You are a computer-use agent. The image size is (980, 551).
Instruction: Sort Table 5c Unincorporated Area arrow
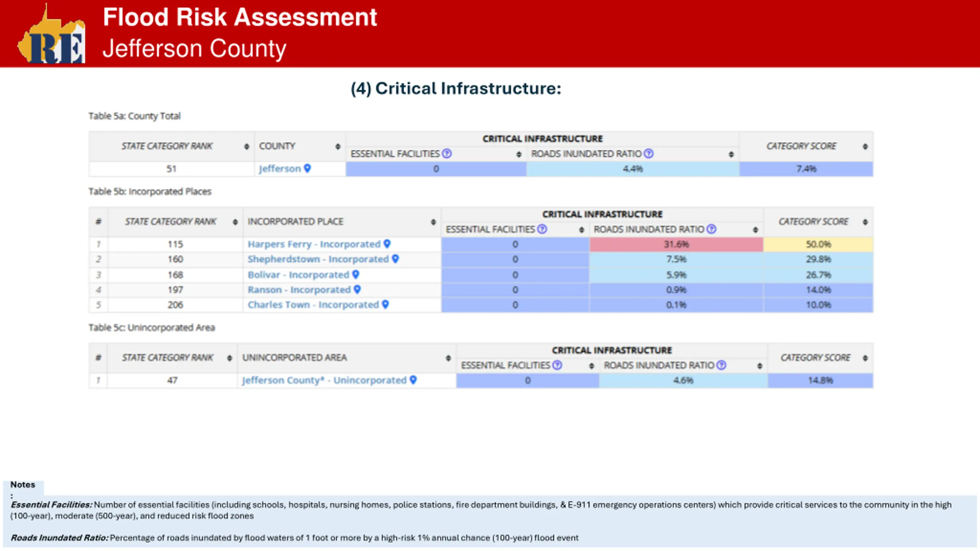(448, 358)
